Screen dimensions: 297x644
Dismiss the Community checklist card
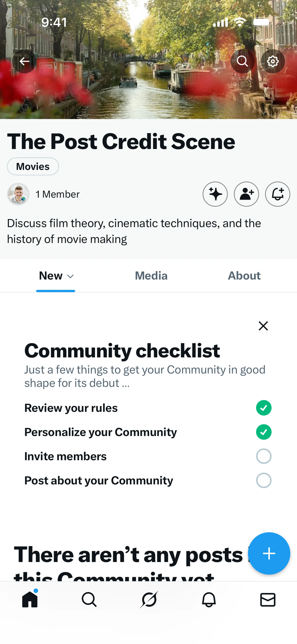pos(263,326)
